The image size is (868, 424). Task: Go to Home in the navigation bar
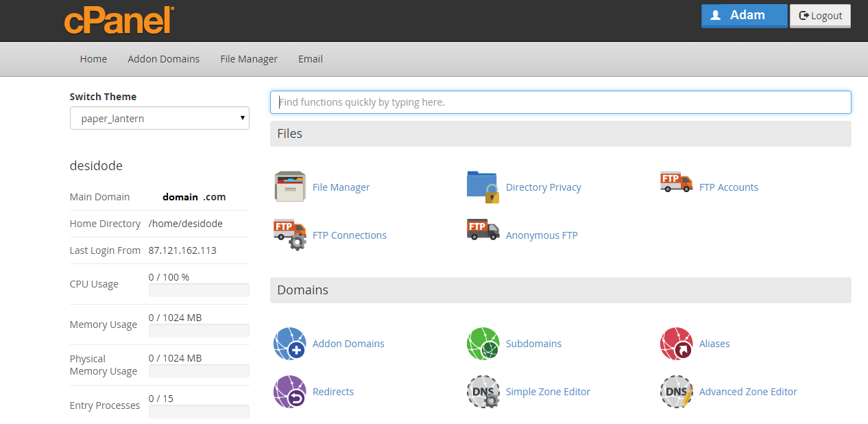pos(93,59)
